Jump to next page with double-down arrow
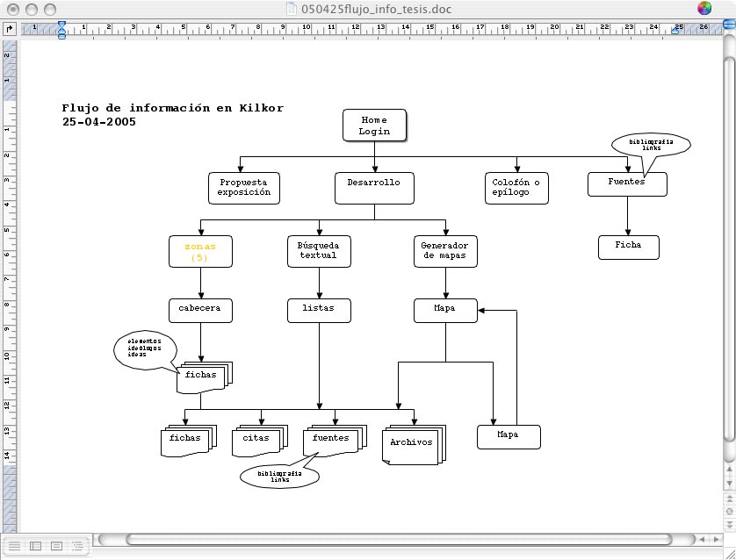This screenshot has height=560, width=736. click(x=728, y=523)
